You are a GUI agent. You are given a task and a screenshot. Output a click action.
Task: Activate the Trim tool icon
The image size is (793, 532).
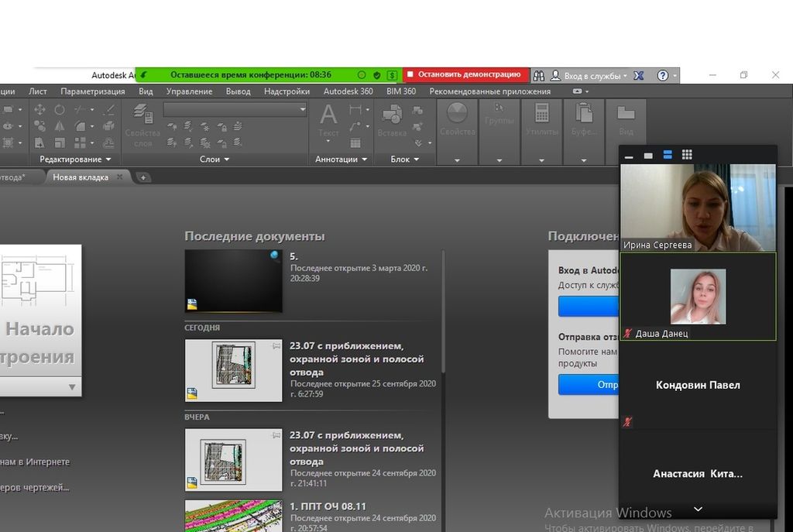coord(80,109)
